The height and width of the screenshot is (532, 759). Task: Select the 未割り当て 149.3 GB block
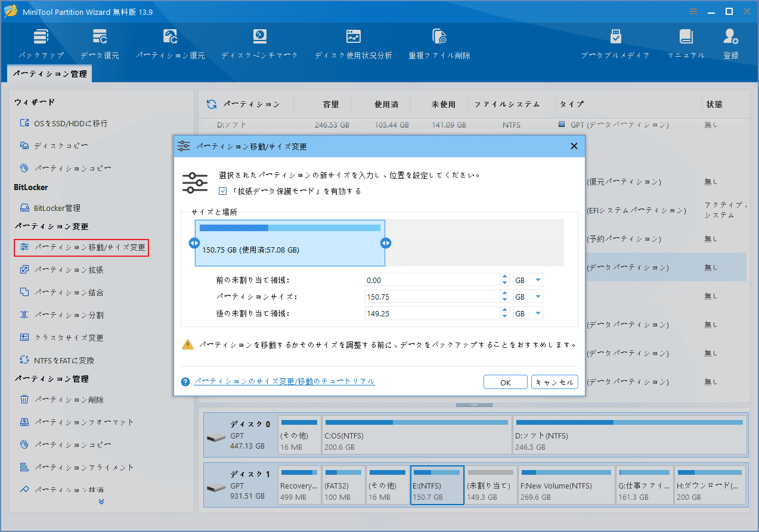491,486
